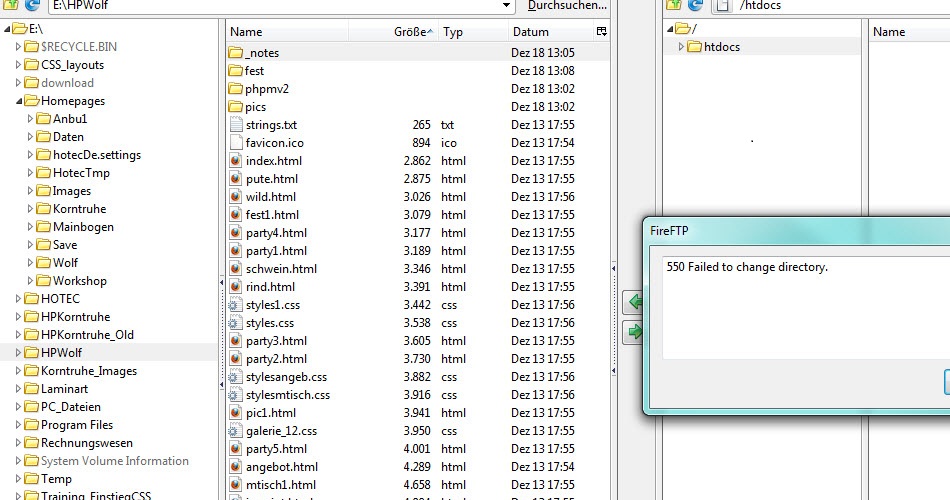This screenshot has width=950, height=500.
Task: Expand the HOTEC folder in tree
Action: 19,299
